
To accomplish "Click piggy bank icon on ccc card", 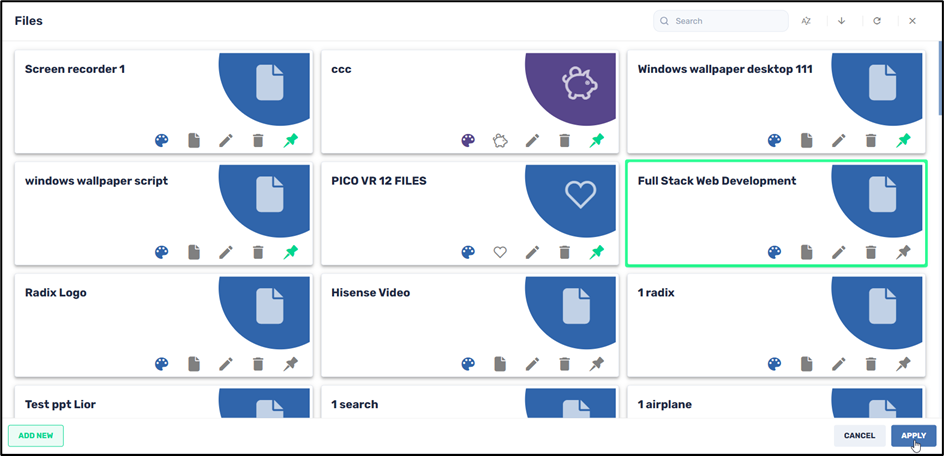I will pos(500,141).
